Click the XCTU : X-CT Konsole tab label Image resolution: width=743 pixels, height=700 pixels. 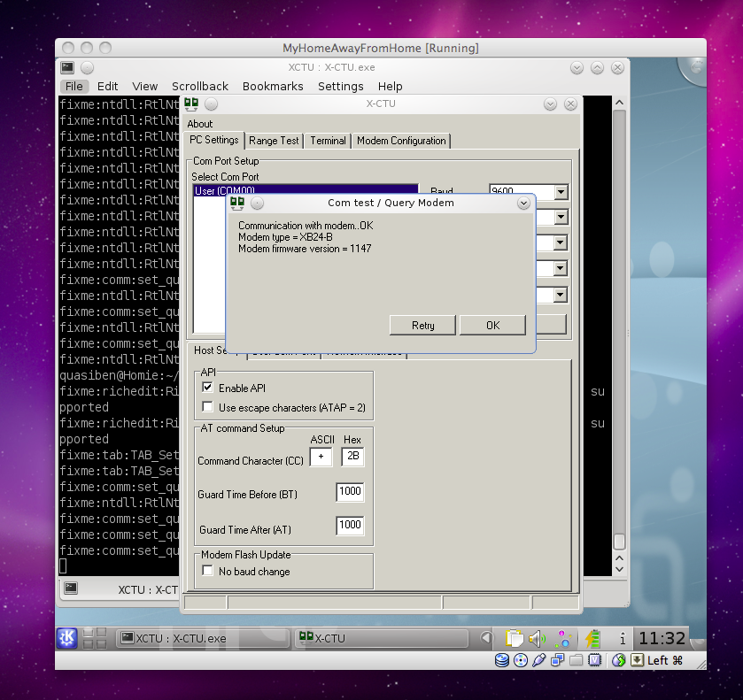point(148,589)
